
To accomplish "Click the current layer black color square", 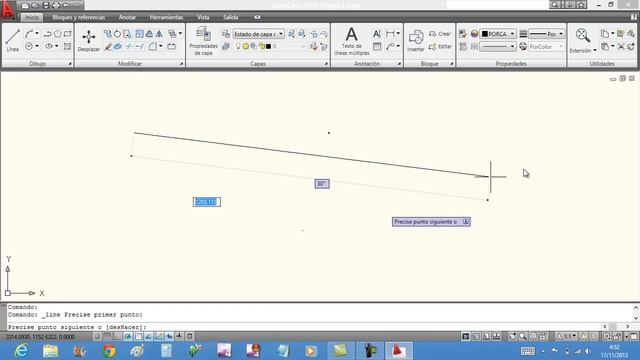I will point(268,47).
